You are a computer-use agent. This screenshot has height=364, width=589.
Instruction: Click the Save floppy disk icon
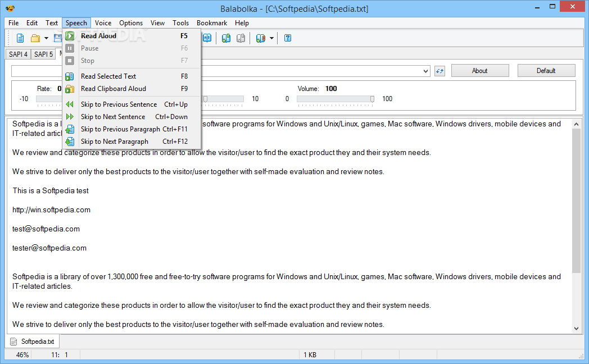point(58,38)
